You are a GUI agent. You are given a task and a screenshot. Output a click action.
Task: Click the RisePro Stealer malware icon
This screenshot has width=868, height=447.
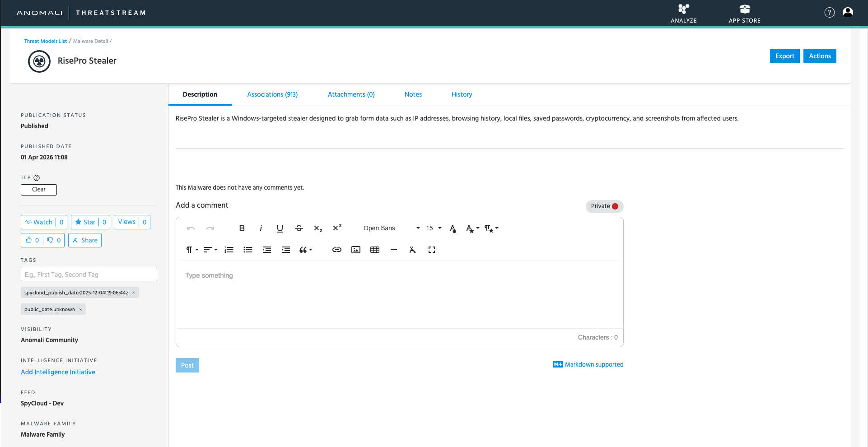tap(39, 61)
